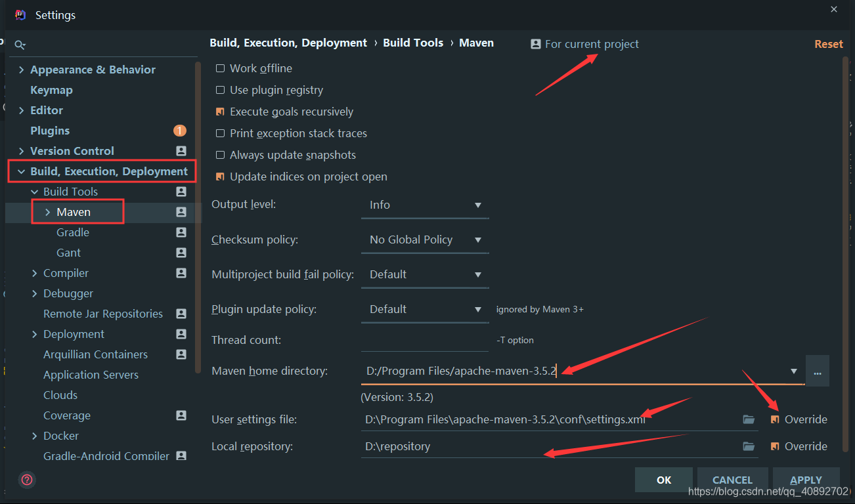The height and width of the screenshot is (504, 855).
Task: Click project icon beside Coverage
Action: [x=181, y=415]
